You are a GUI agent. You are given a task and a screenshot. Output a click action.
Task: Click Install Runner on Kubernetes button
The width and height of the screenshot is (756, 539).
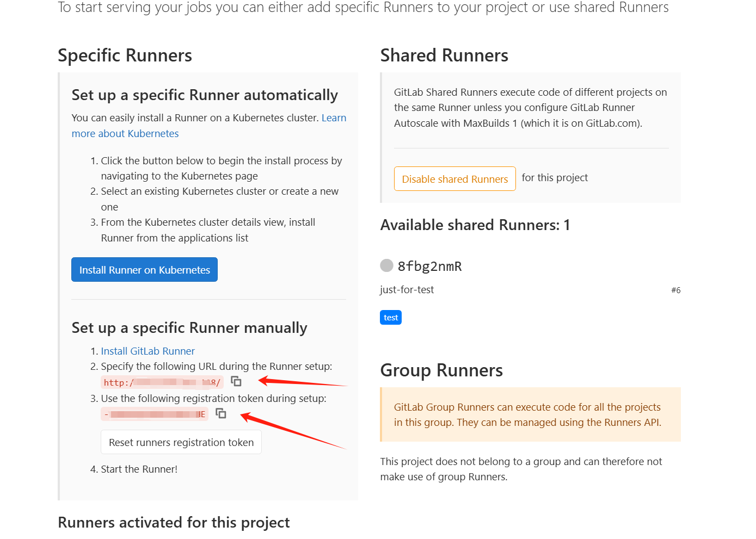(144, 270)
